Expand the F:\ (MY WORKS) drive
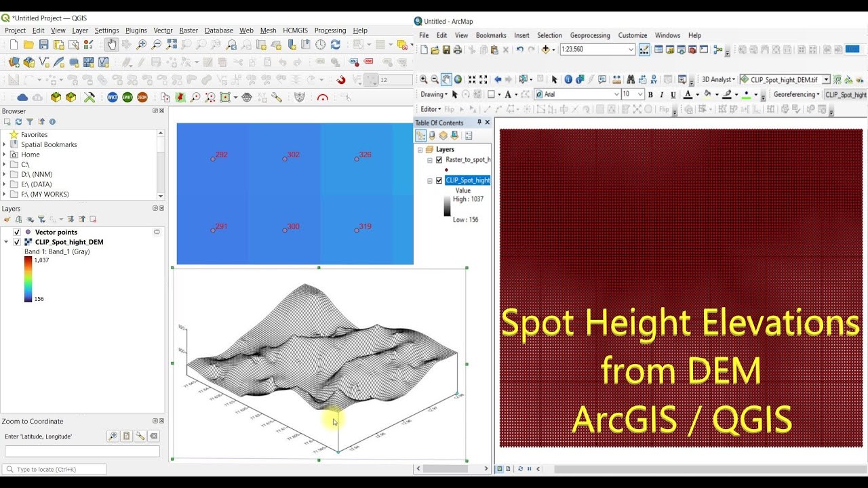 click(x=5, y=194)
